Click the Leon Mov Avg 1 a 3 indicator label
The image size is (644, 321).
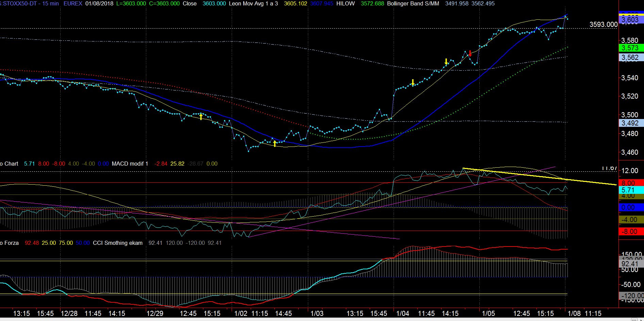253,3
